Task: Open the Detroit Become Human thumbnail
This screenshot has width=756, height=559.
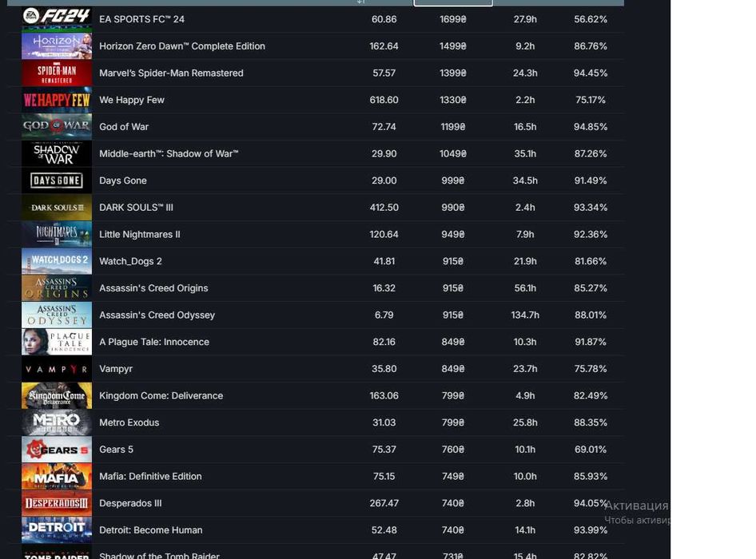Action: coord(57,530)
